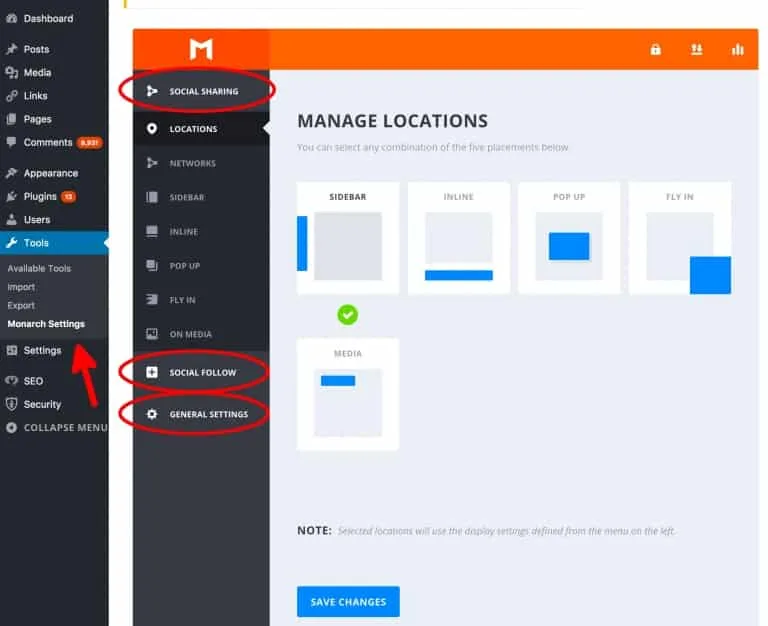Enable the Pop Up location card
Image resolution: width=768 pixels, height=626 pixels.
pos(569,238)
